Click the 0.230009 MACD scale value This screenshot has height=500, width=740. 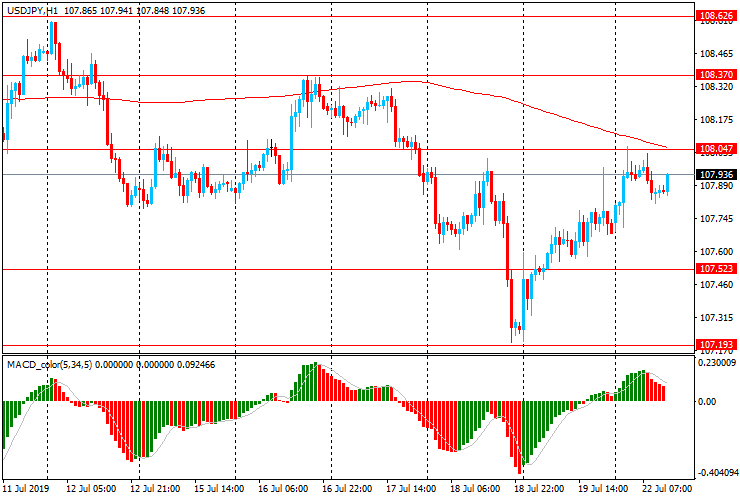tap(716, 363)
